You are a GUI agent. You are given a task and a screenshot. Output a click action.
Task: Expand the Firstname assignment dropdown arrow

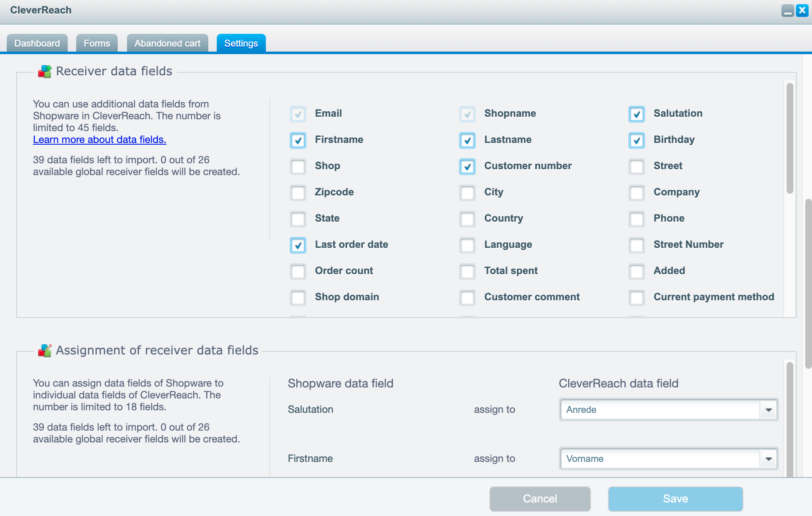tap(769, 458)
